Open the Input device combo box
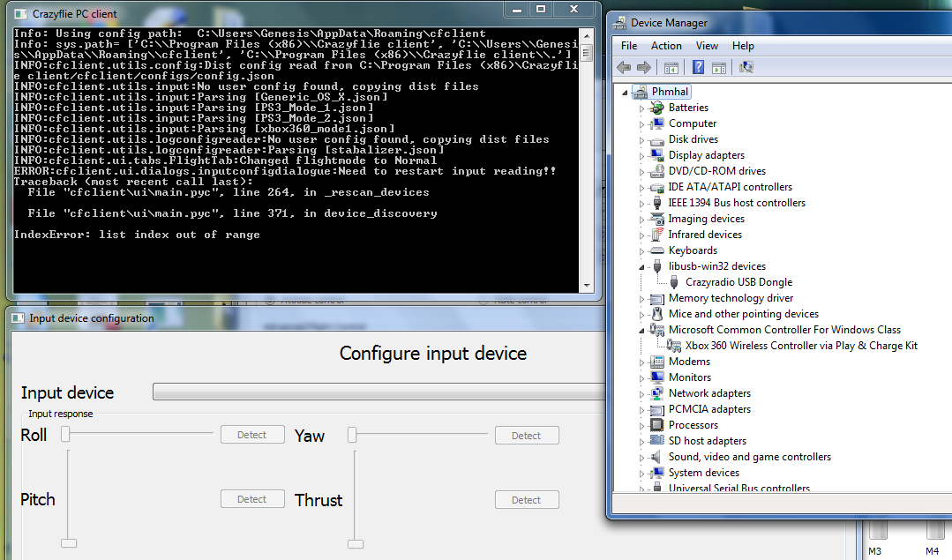The image size is (952, 560). [x=379, y=392]
